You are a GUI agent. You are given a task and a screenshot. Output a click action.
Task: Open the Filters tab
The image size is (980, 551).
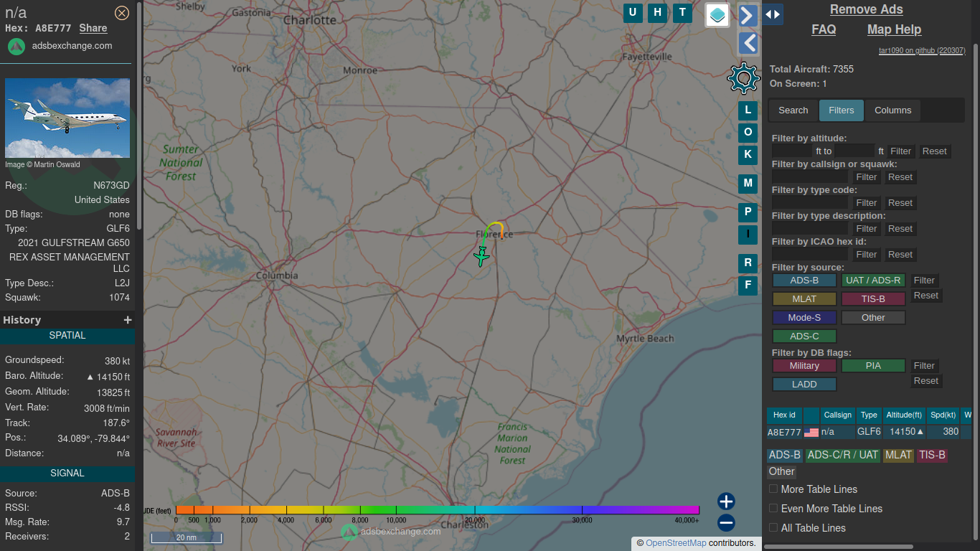(x=842, y=110)
